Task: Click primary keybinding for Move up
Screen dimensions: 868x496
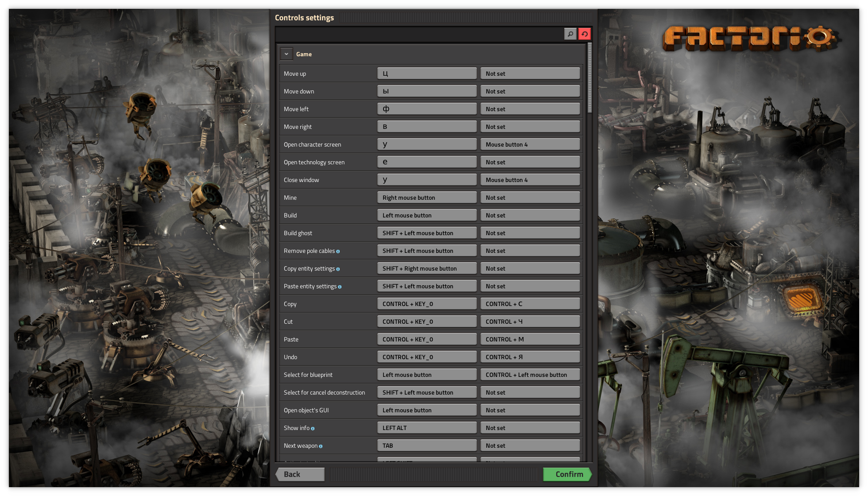Action: [x=426, y=74]
